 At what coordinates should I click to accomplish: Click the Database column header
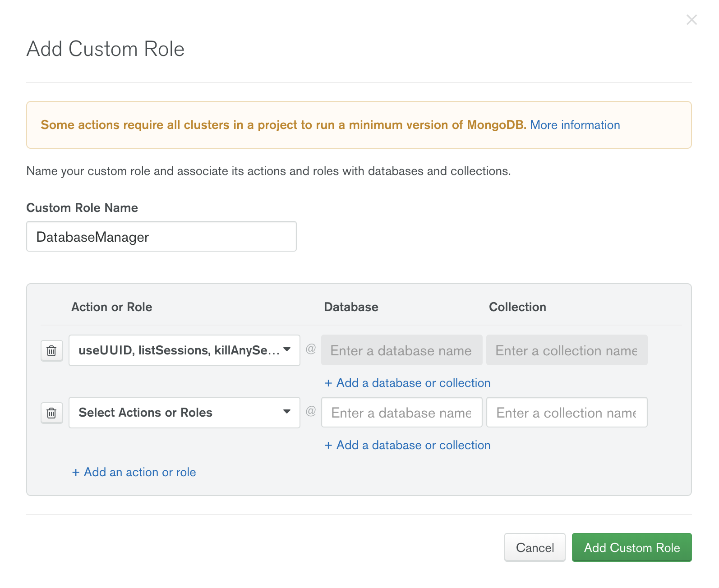tap(351, 307)
